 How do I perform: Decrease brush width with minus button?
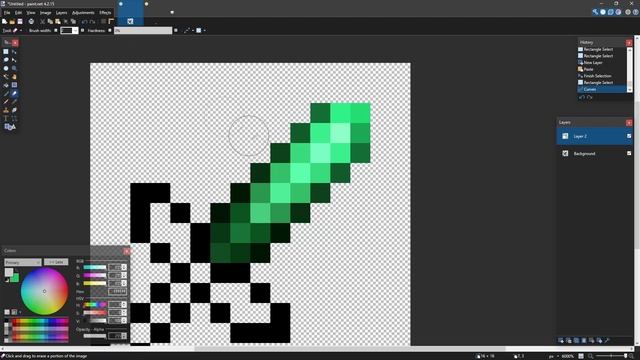(x=56, y=30)
